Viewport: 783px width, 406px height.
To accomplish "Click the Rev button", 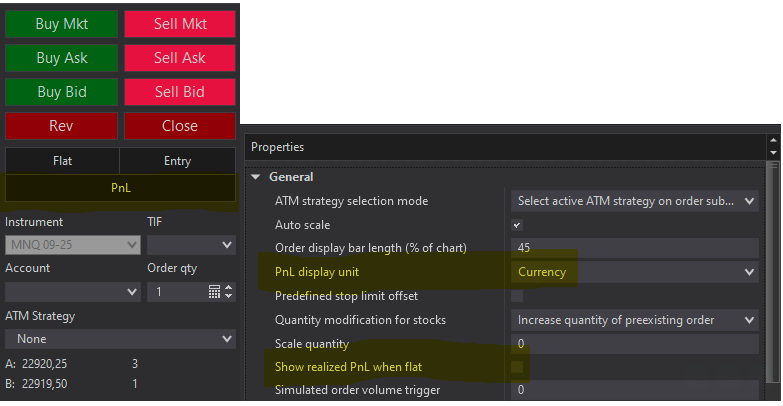I will click(61, 127).
